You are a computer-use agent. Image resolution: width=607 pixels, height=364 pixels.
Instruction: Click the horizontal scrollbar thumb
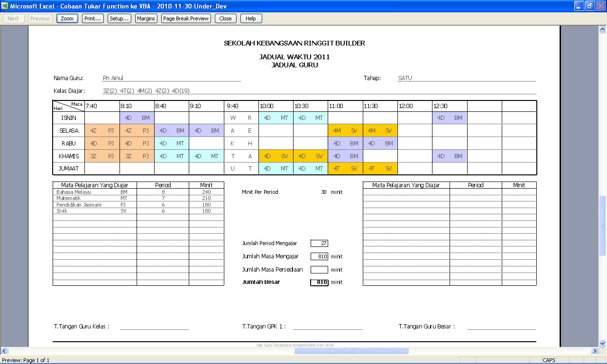pos(351,351)
